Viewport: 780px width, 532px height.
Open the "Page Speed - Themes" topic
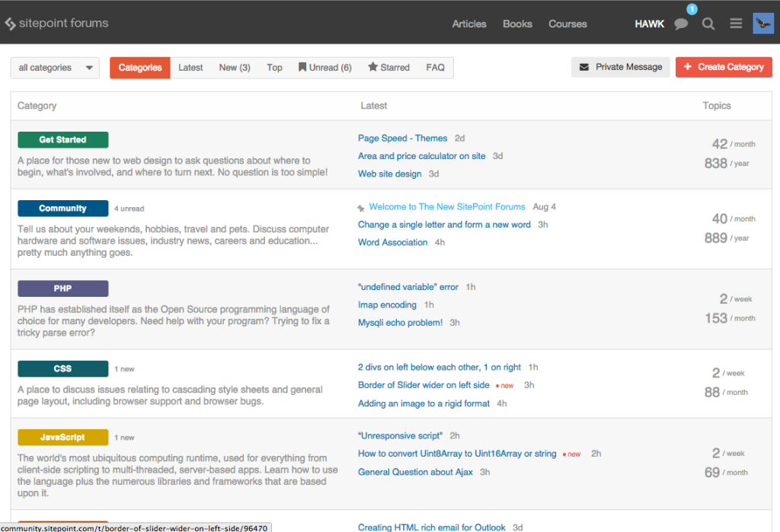click(402, 139)
